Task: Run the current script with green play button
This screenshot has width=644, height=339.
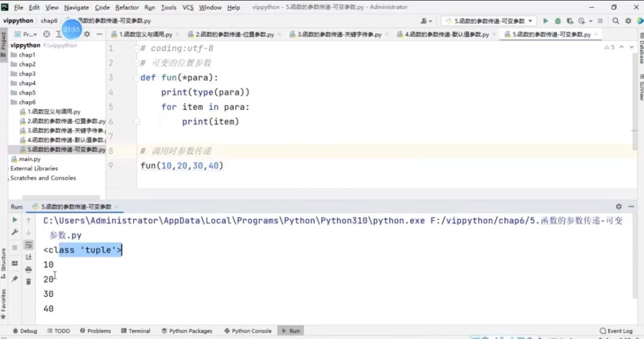Action: coord(545,21)
